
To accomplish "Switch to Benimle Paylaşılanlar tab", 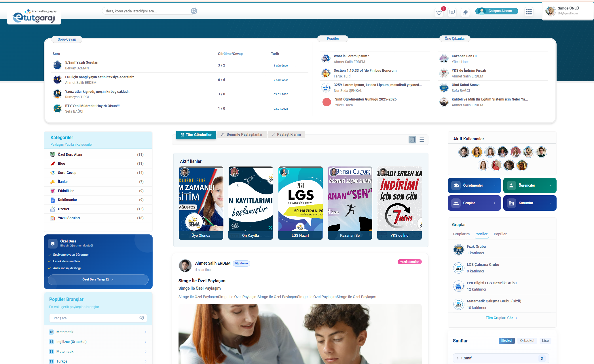I will coord(242,134).
